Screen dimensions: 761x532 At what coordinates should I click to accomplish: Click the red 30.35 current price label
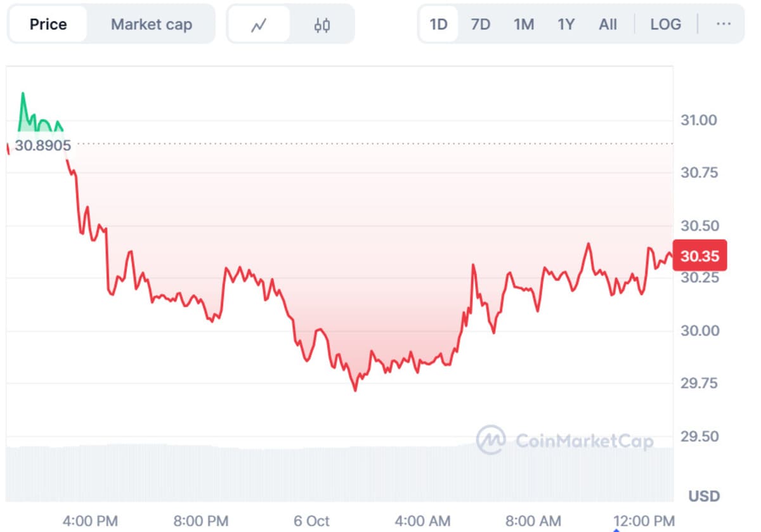pos(699,256)
